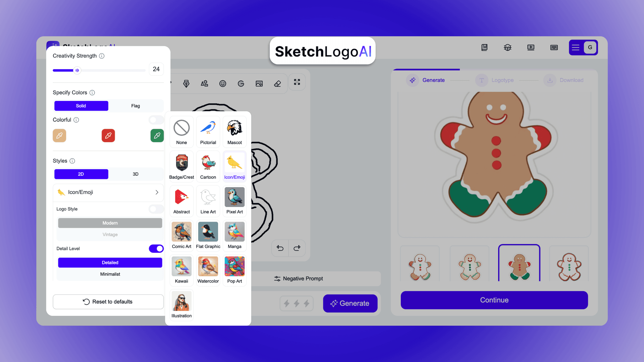The width and height of the screenshot is (644, 362).
Task: Drag the Creativity Strength slider
Action: pyautogui.click(x=77, y=69)
